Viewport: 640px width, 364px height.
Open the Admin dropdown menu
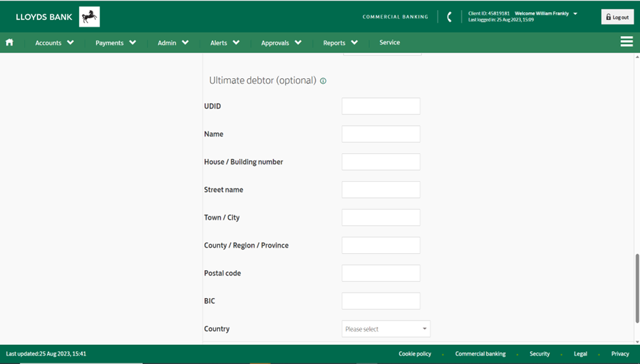(173, 43)
